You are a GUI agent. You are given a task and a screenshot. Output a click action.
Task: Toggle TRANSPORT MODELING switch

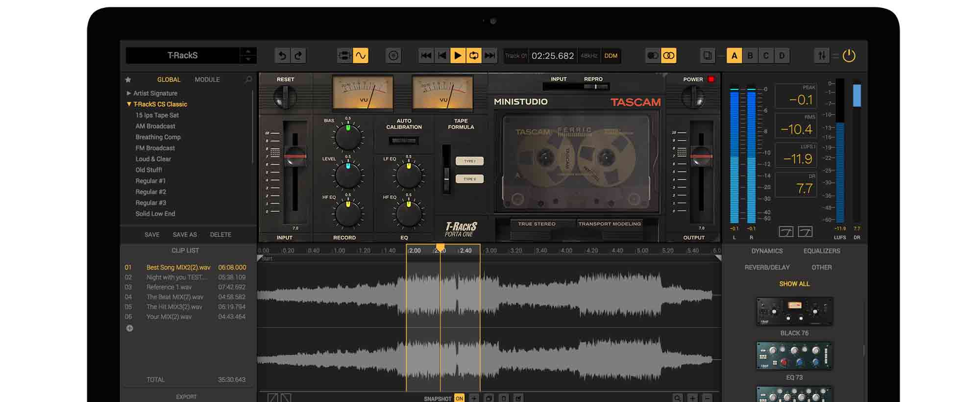click(x=610, y=225)
